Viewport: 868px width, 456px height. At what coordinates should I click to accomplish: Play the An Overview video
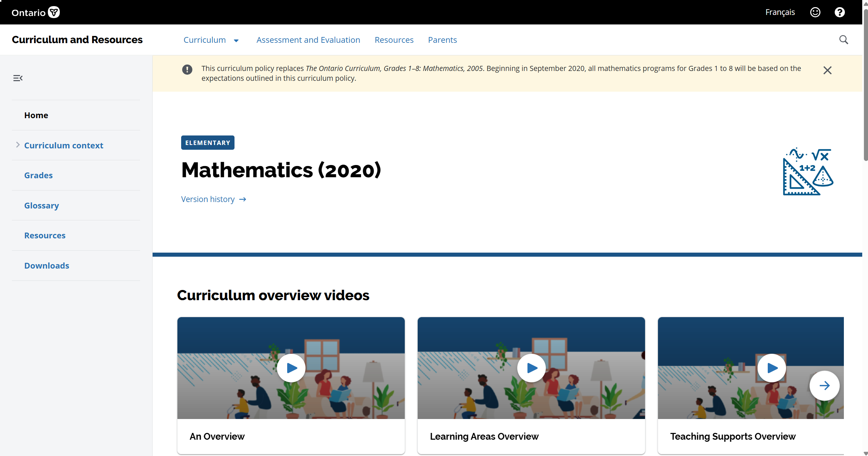point(291,368)
